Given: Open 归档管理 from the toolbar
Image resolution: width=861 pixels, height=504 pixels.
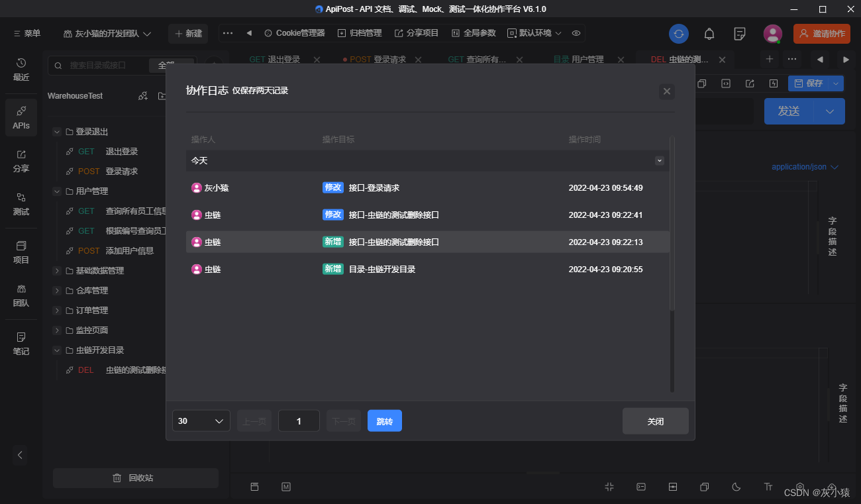Looking at the screenshot, I should pyautogui.click(x=360, y=33).
